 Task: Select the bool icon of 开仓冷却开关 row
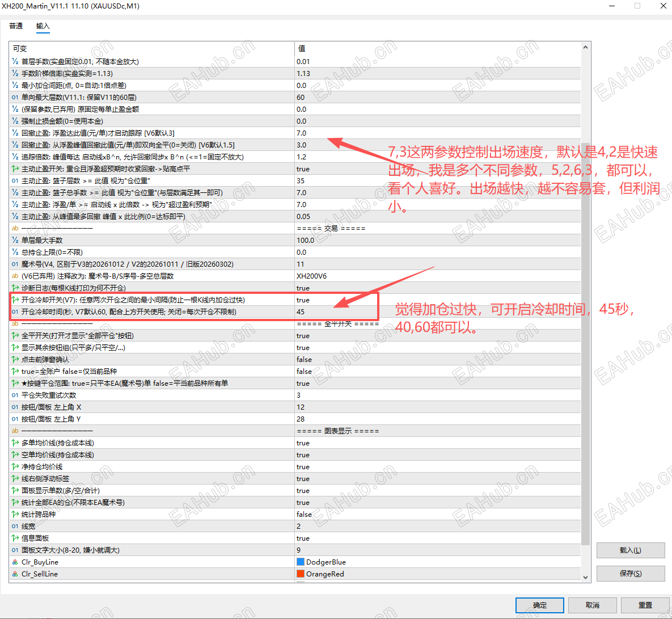(15, 300)
